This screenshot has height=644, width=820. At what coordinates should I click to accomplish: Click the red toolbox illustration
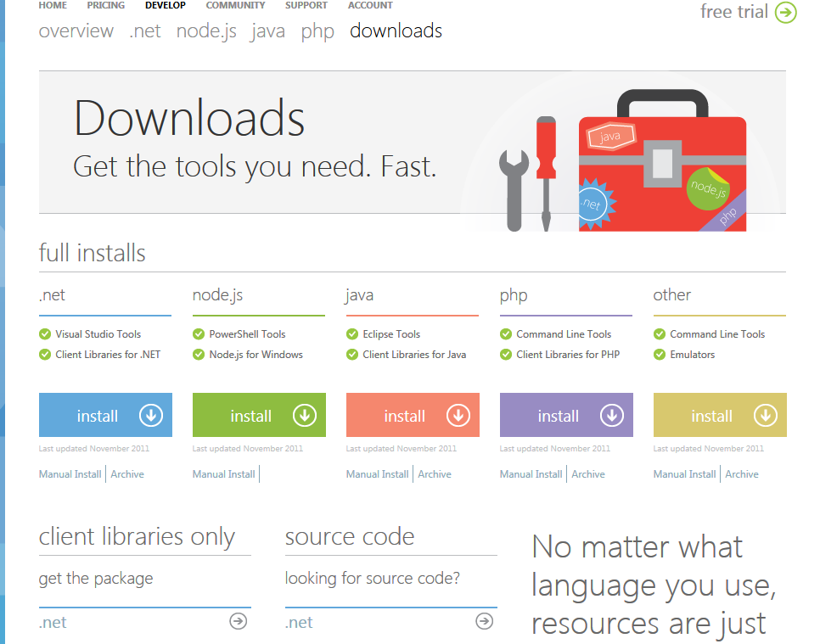click(x=663, y=161)
